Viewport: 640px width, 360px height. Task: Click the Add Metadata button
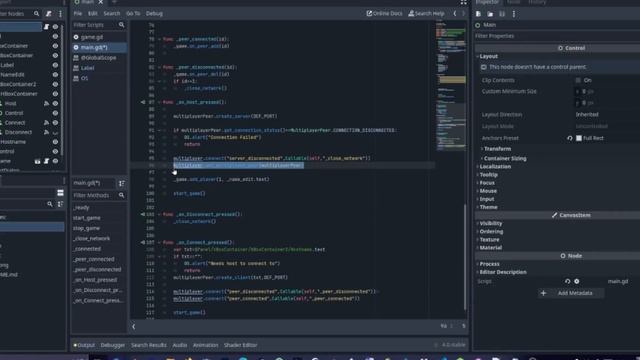(x=571, y=293)
